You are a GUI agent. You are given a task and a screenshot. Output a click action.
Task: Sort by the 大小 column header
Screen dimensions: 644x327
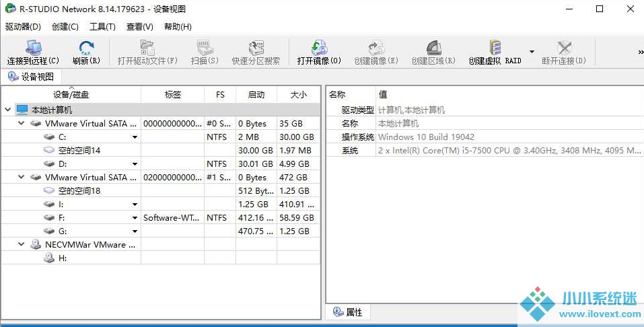point(299,94)
